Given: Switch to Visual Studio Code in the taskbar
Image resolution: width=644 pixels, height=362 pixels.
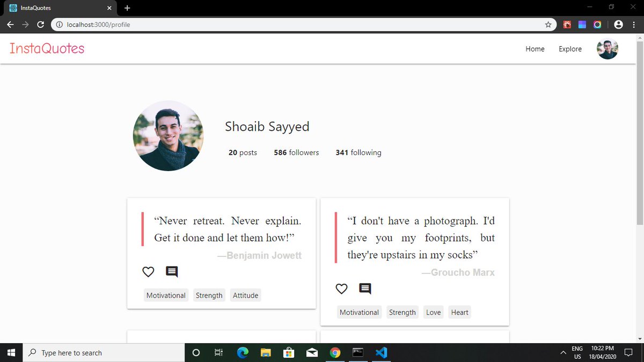Looking at the screenshot, I should point(381,353).
